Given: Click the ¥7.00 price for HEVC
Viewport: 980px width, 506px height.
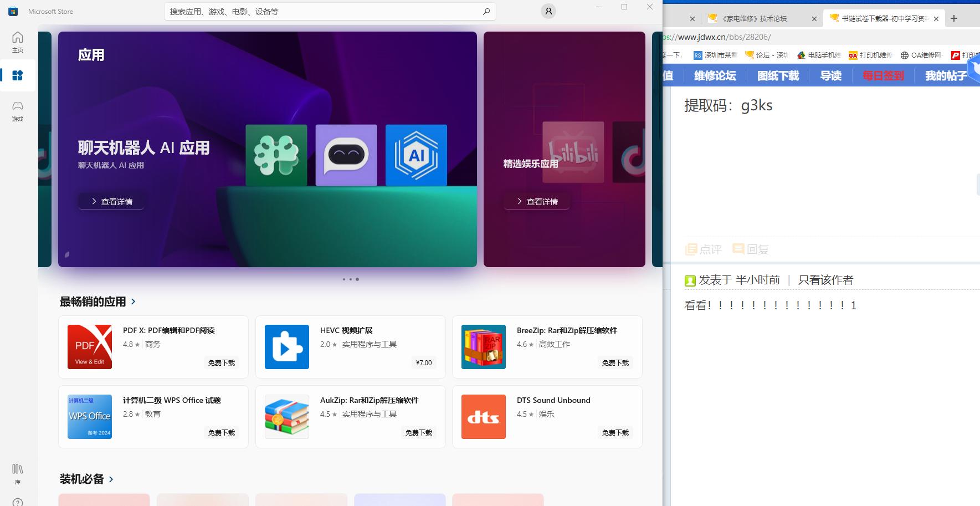Looking at the screenshot, I should coord(424,363).
